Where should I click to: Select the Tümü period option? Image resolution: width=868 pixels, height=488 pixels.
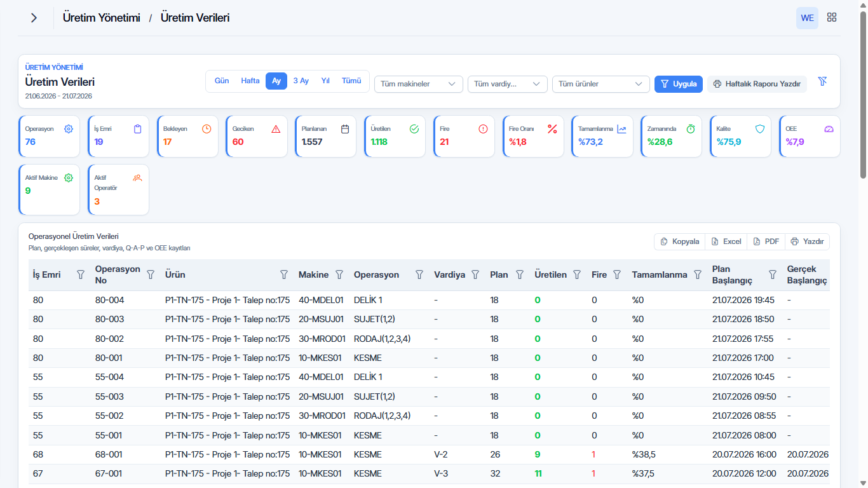351,81
